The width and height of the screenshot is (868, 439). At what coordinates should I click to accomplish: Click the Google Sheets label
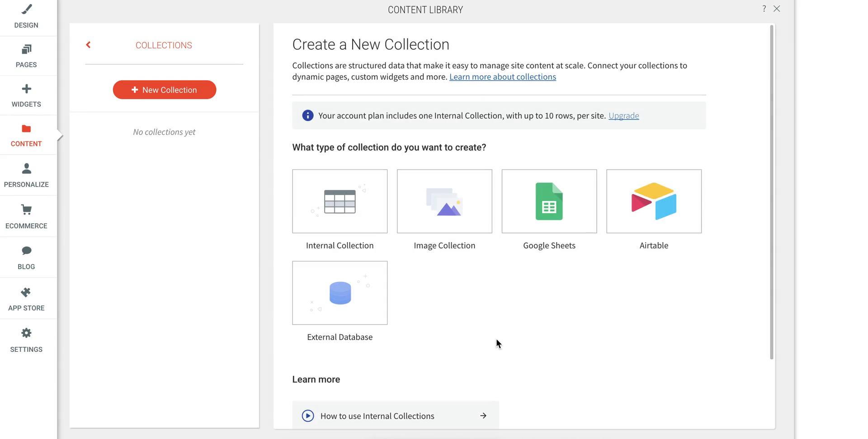click(549, 245)
